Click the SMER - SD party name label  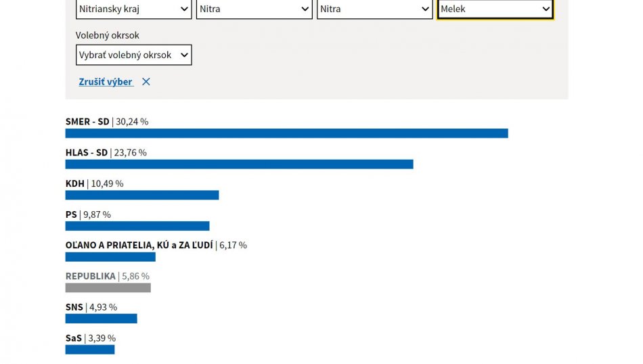pos(87,122)
